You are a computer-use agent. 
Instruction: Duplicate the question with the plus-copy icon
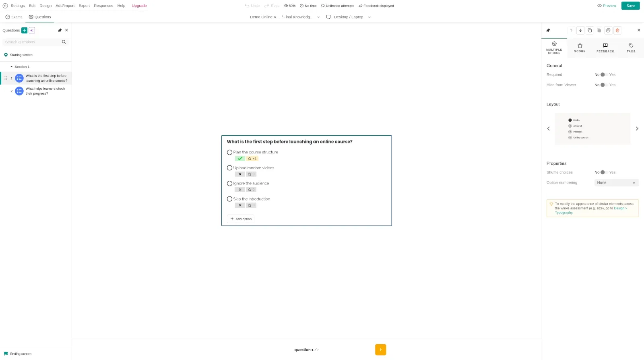point(608,30)
